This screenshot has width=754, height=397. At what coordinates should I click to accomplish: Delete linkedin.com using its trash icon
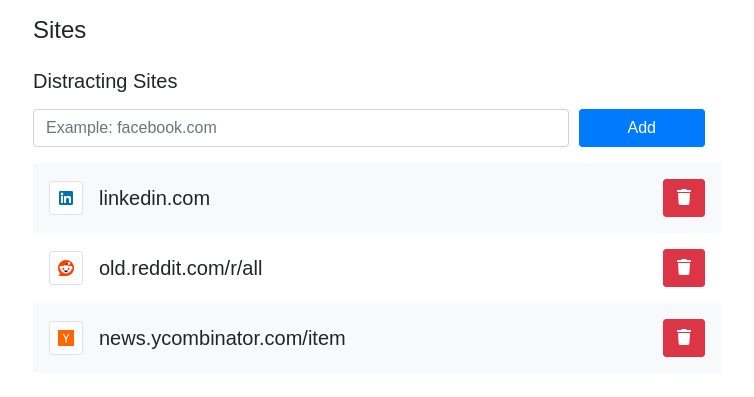point(683,198)
